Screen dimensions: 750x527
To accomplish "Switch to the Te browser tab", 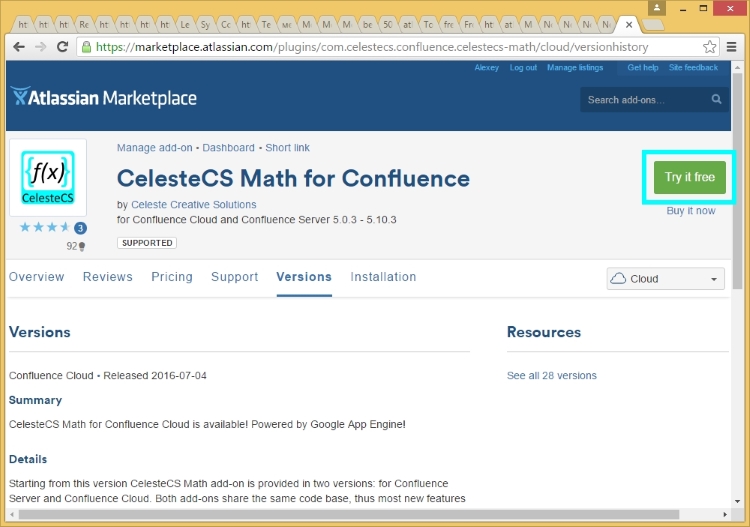I will coord(266,24).
